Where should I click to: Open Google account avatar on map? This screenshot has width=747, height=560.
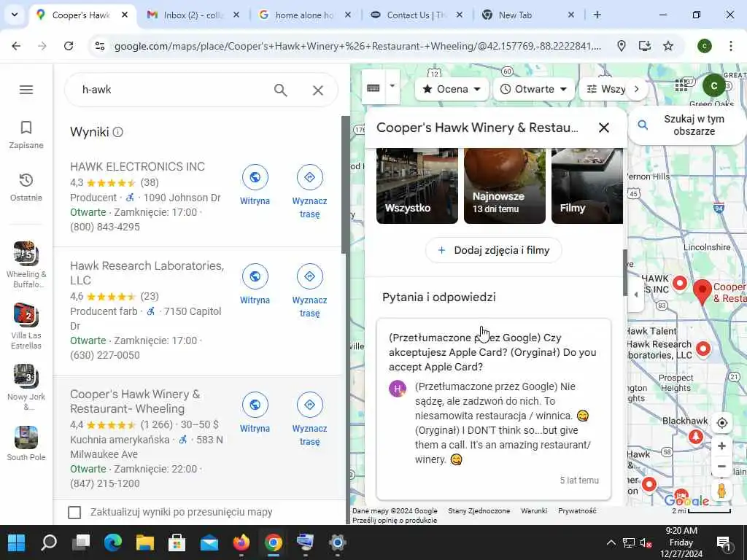pyautogui.click(x=713, y=86)
